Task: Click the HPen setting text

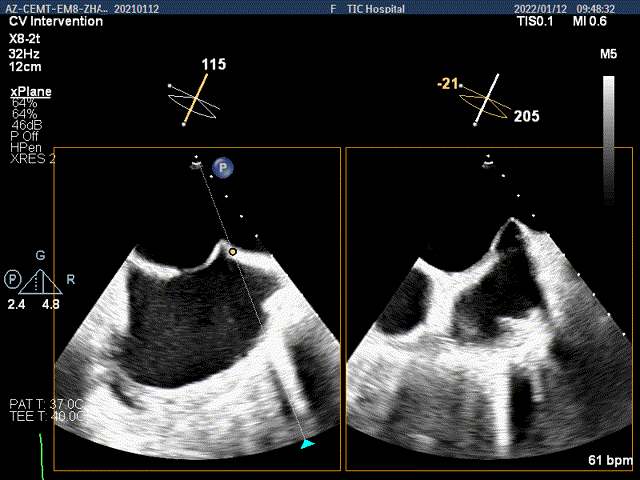Action: click(26, 147)
